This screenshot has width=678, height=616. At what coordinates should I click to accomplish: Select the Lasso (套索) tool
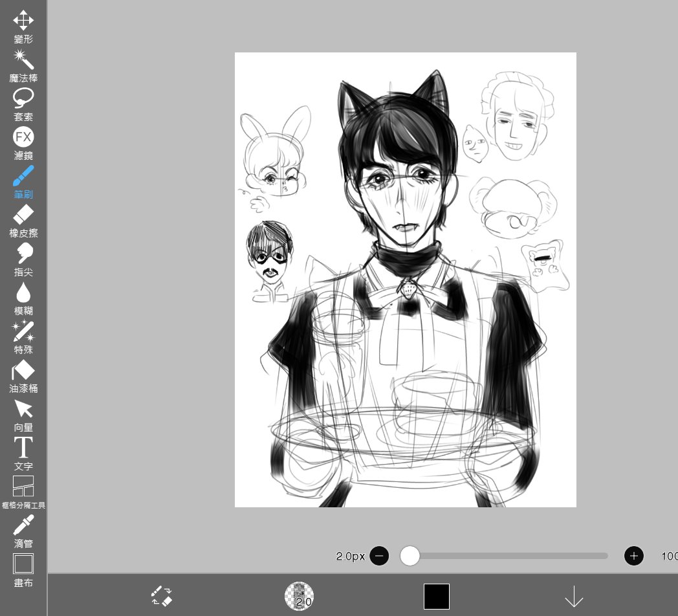(x=23, y=104)
